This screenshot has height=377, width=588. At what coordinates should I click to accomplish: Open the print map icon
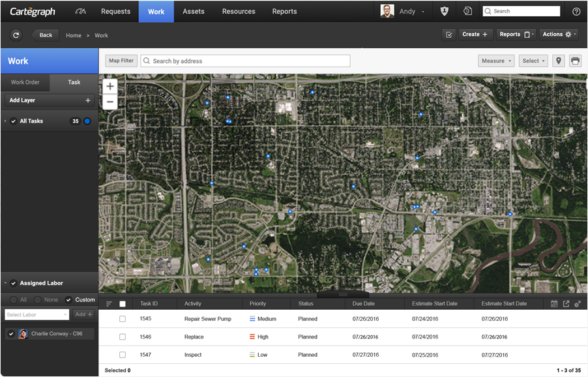(x=574, y=61)
